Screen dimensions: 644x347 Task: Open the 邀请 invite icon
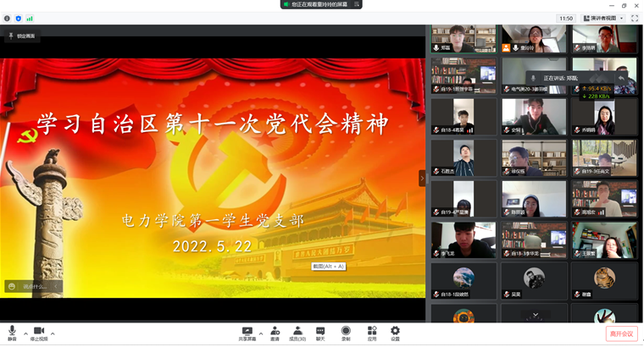pyautogui.click(x=275, y=333)
